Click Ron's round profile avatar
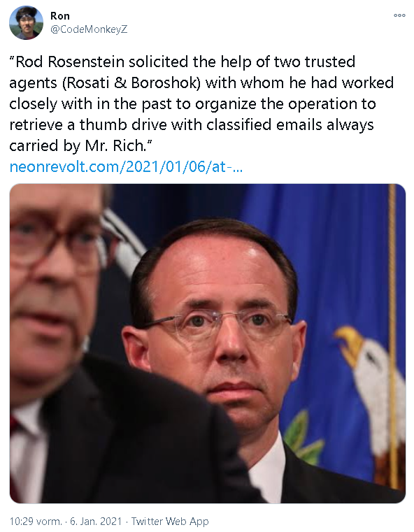The width and height of the screenshot is (414, 532). 26,23
